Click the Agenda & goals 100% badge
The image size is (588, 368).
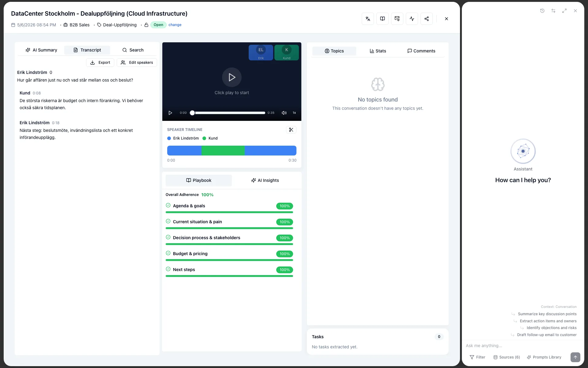click(285, 206)
